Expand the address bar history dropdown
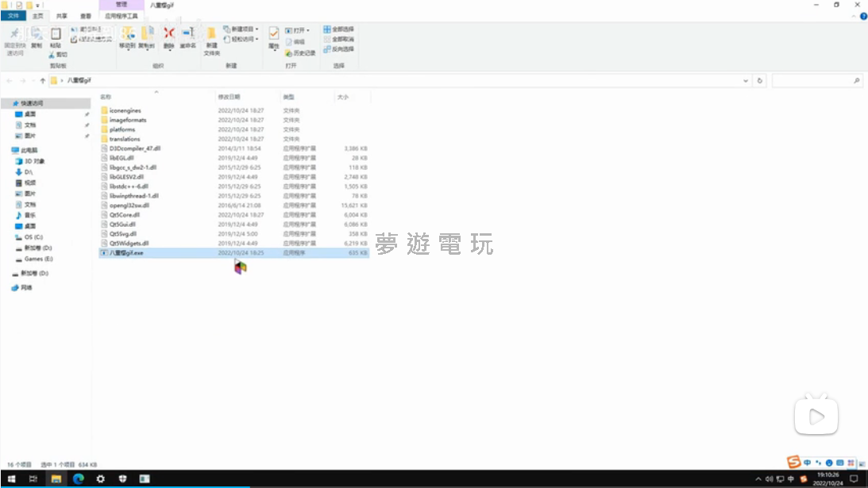 click(x=746, y=81)
